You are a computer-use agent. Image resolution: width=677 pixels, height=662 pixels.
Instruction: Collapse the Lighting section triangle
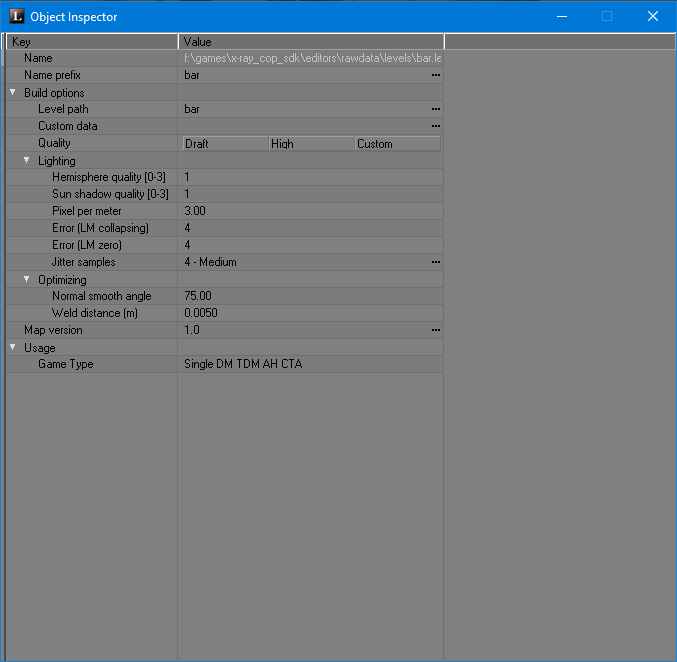27,160
